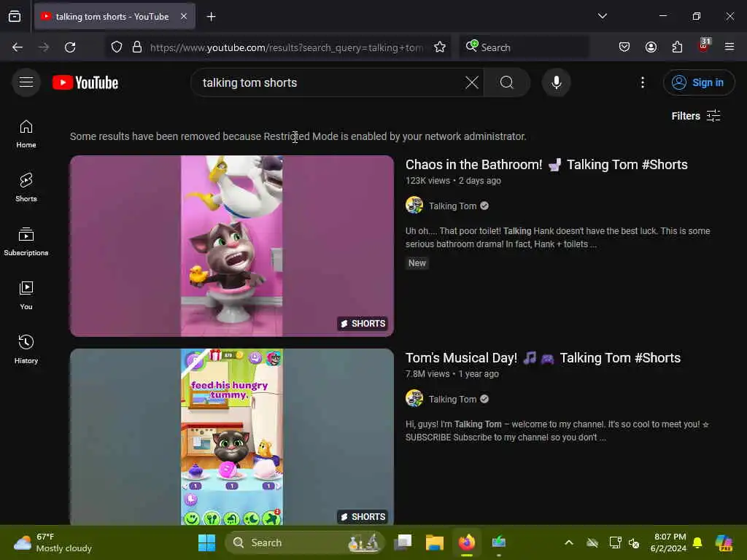Open History in sidebar
The width and height of the screenshot is (747, 560).
click(x=26, y=349)
